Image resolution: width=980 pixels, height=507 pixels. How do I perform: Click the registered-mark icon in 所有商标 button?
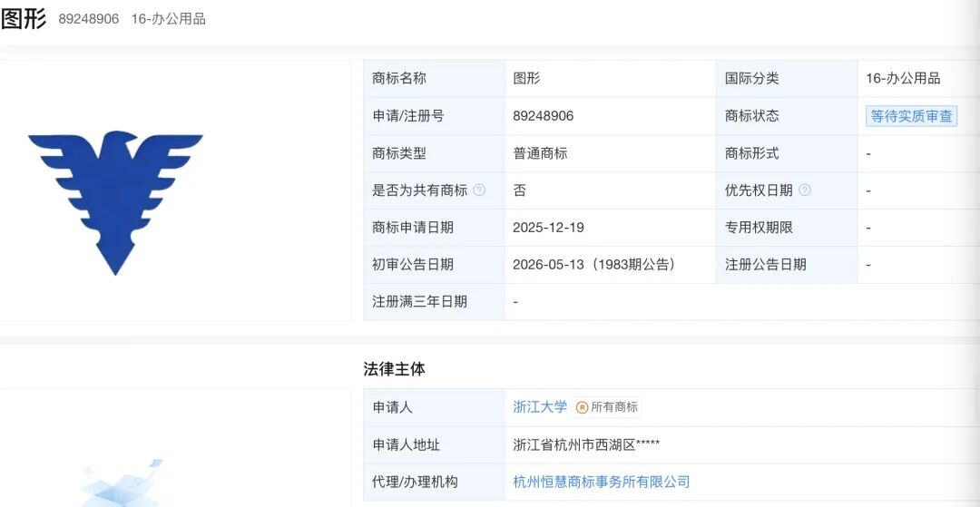tap(582, 408)
